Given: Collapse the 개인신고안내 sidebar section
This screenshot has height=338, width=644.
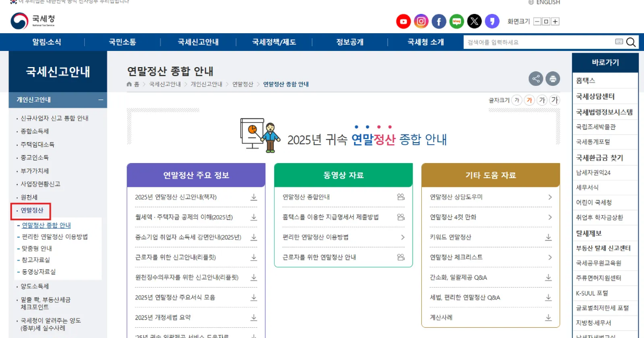Looking at the screenshot, I should [x=100, y=100].
